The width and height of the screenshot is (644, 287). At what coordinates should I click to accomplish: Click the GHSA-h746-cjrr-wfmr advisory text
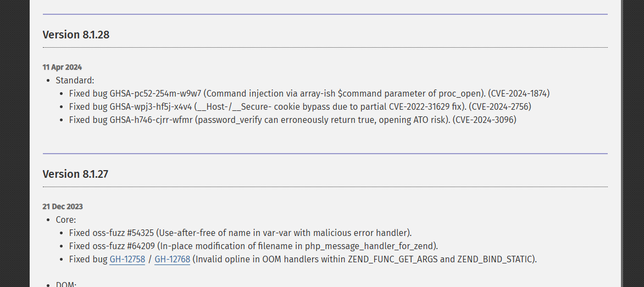151,120
